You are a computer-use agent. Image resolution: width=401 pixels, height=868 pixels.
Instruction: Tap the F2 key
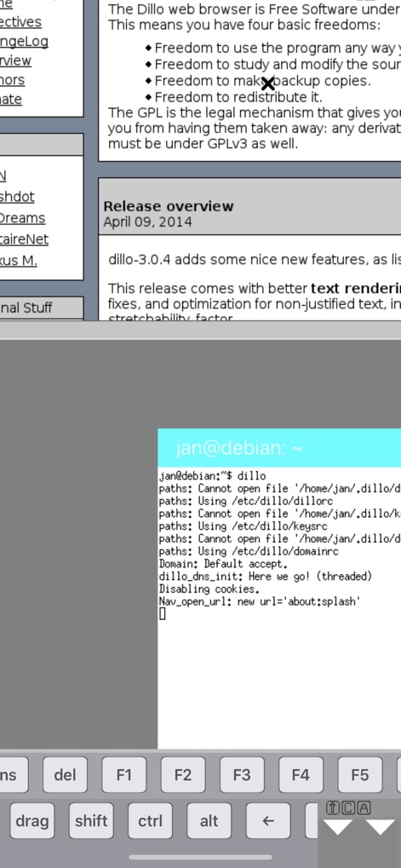[183, 774]
